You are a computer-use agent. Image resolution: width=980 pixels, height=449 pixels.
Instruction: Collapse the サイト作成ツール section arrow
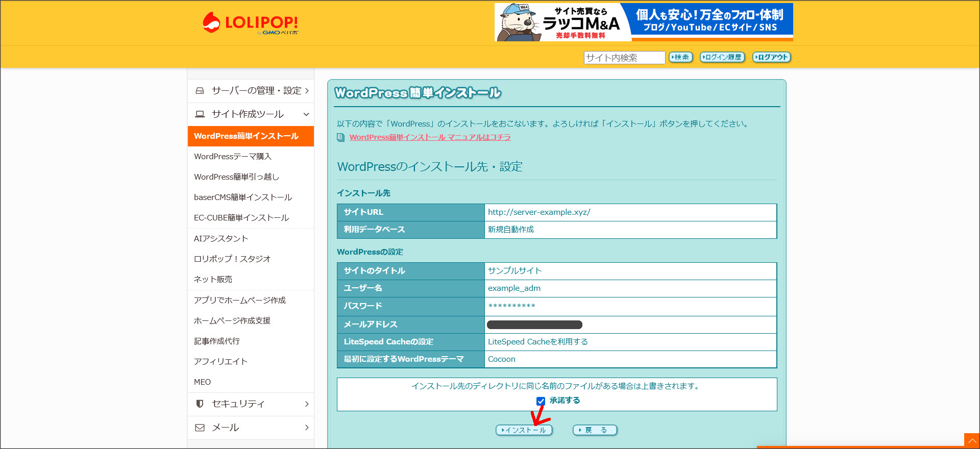[306, 114]
